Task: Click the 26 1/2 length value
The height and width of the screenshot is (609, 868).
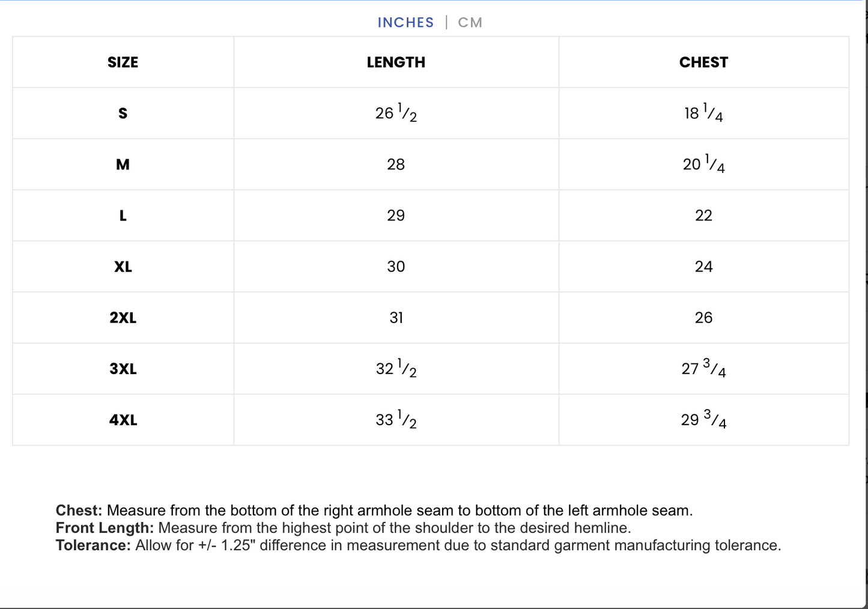Action: point(396,113)
